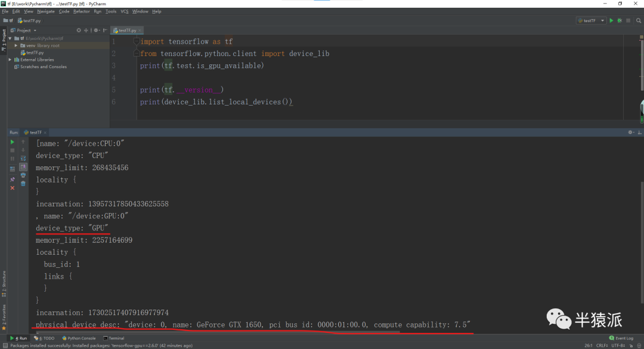Run testTF from the top toolbar
This screenshot has height=349, width=644.
click(611, 20)
